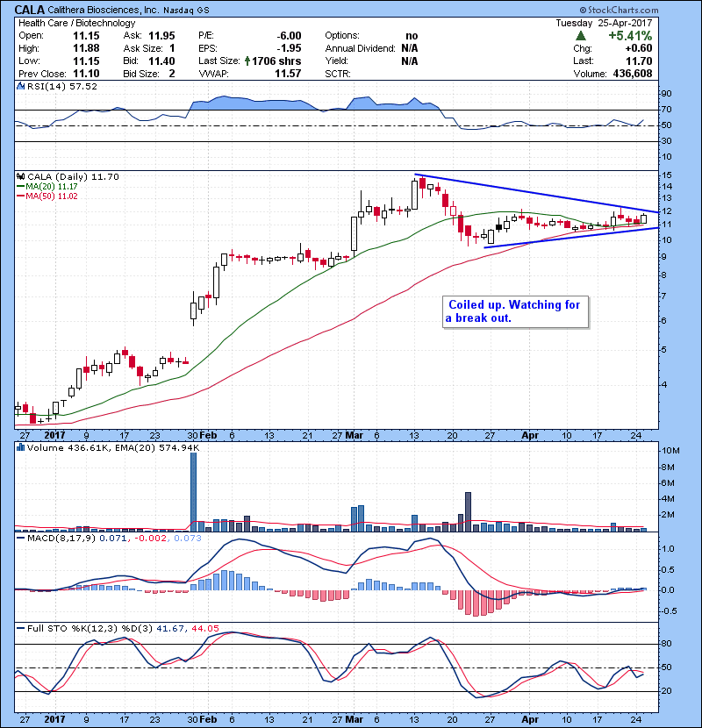
Task: Select the CALA ticker symbol in header
Action: 30,10
